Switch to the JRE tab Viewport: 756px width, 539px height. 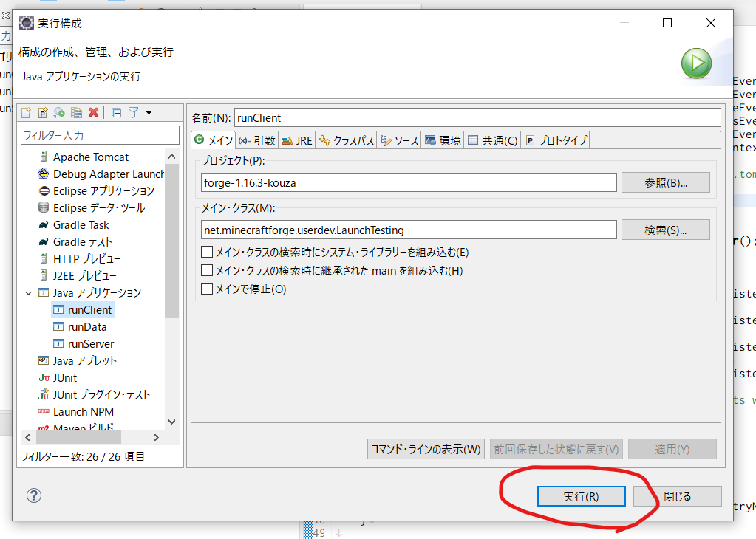297,140
